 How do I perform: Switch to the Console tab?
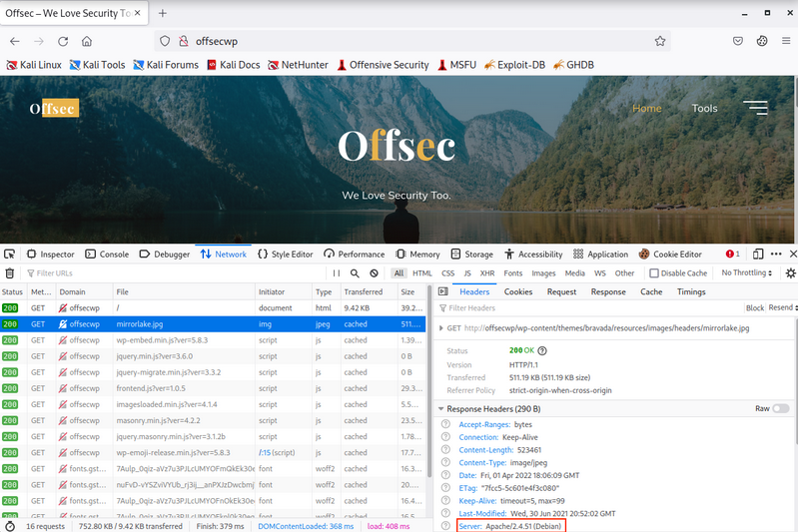[x=108, y=255]
